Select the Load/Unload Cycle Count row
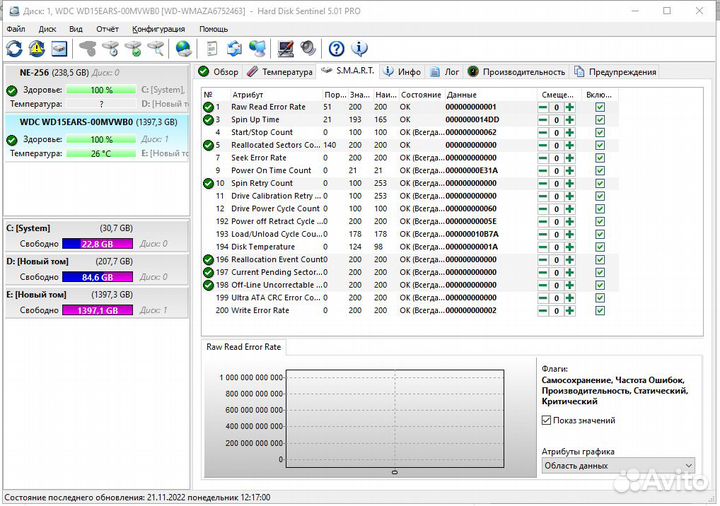This screenshot has height=506, width=720. coord(409,234)
